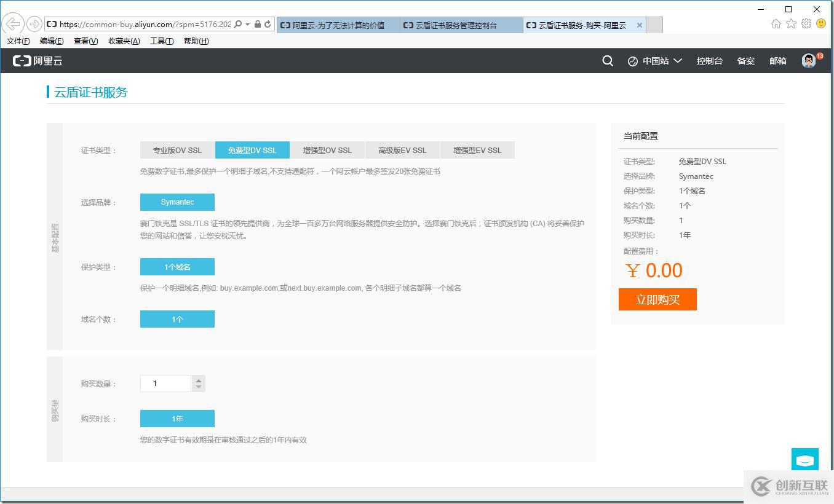
Task: Click the URL text in address bar
Action: [x=145, y=25]
